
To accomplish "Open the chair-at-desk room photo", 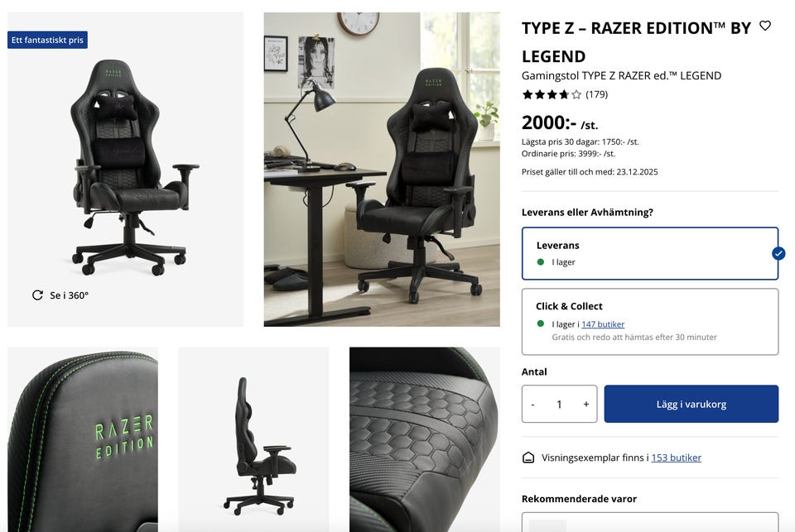I will pos(382,170).
